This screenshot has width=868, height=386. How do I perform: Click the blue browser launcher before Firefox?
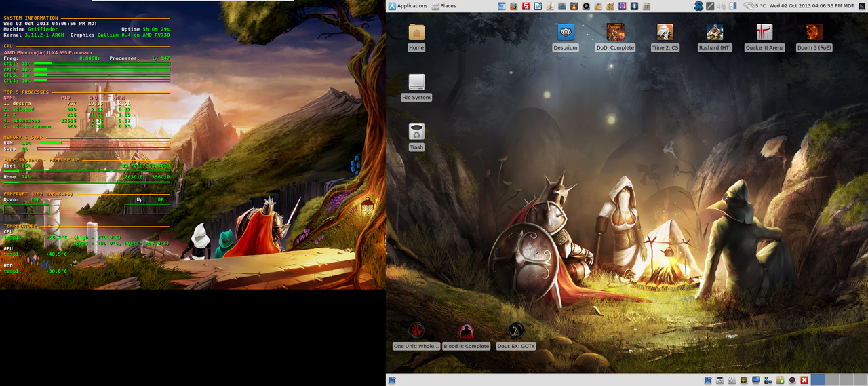[502, 6]
